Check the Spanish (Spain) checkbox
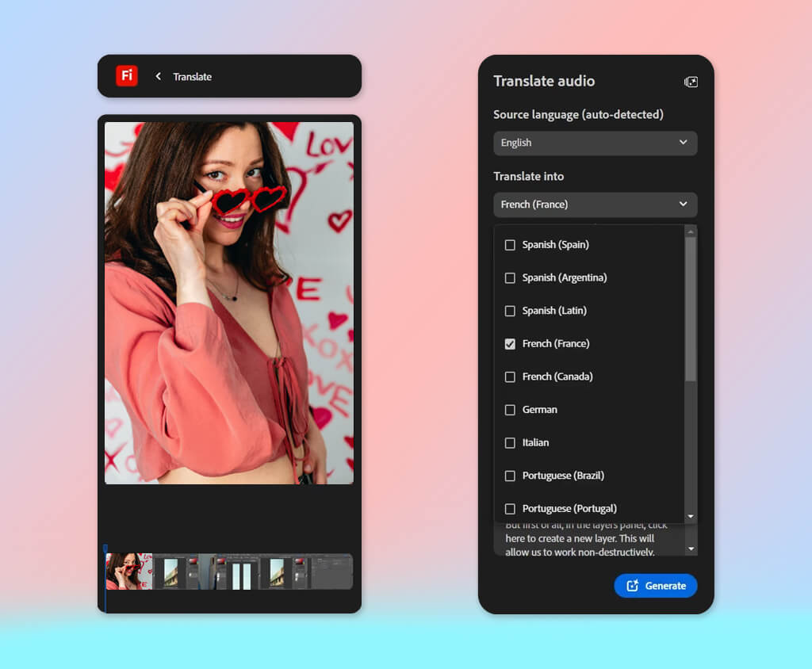This screenshot has height=669, width=812. (x=510, y=245)
